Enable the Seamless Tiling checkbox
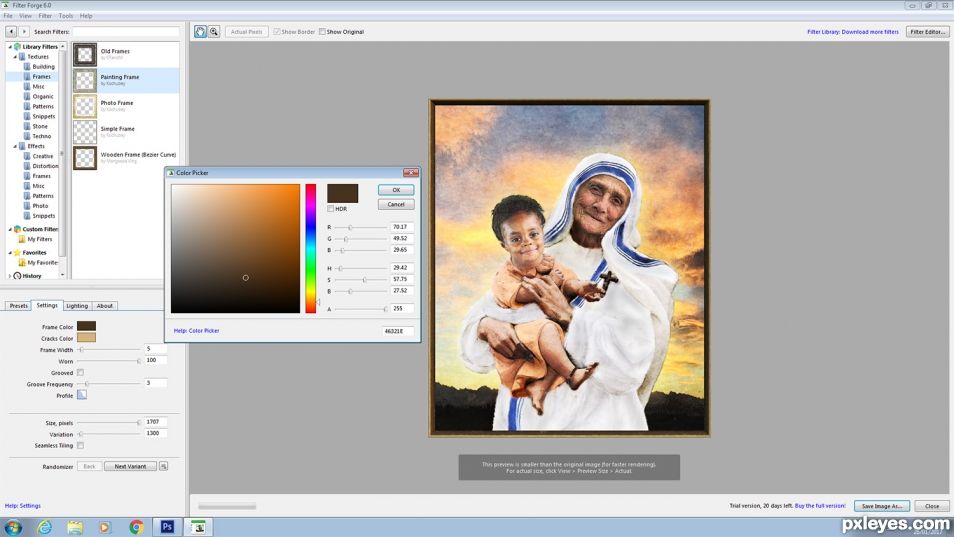The image size is (954, 537). pyautogui.click(x=80, y=445)
